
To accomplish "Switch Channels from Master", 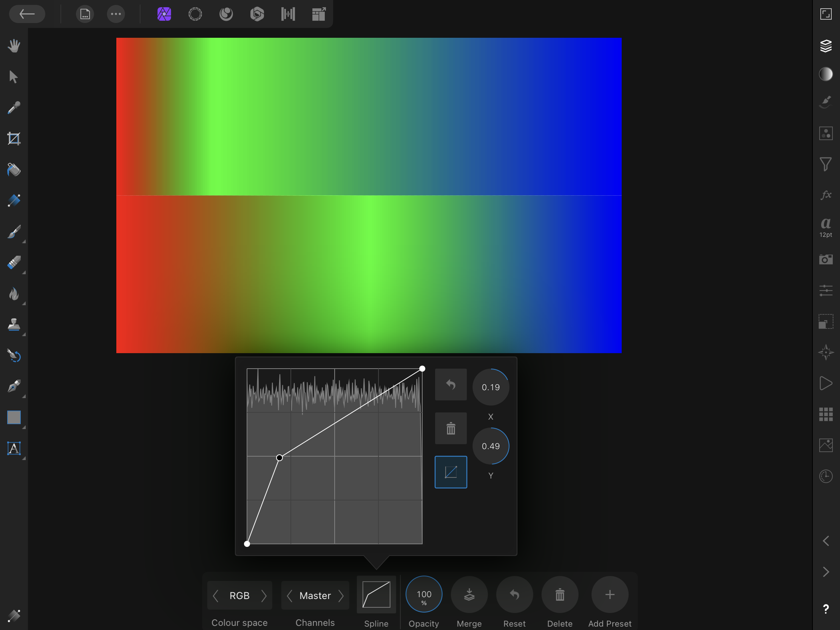I will pyautogui.click(x=341, y=596).
